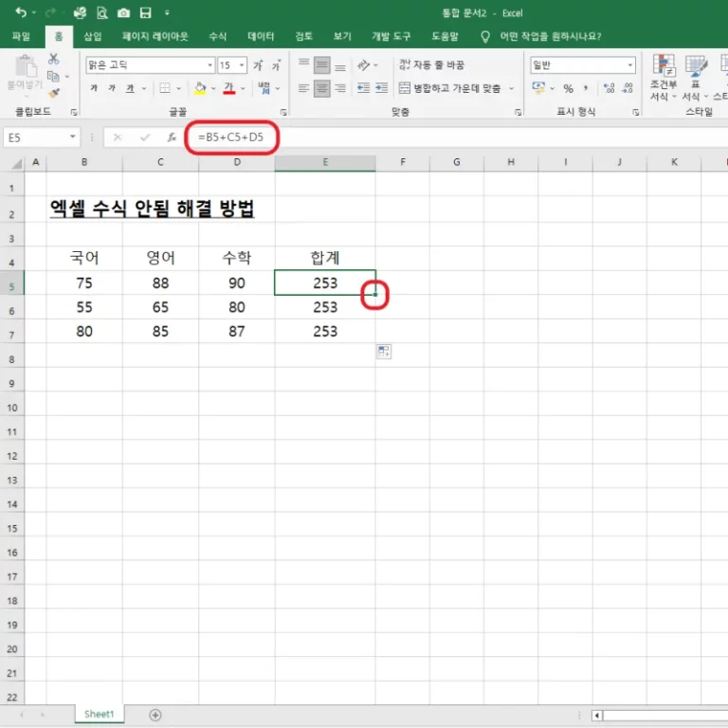Toggle Bottom Align vertical alignment
Image resolution: width=728 pixels, height=728 pixels.
[340, 65]
